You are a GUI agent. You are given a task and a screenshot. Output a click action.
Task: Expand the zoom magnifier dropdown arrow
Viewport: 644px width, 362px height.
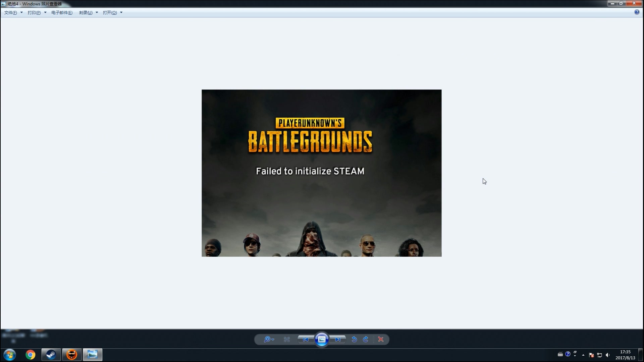tap(273, 340)
